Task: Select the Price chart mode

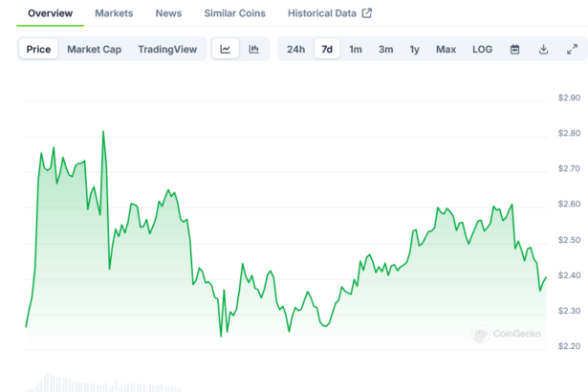Action: pos(39,50)
